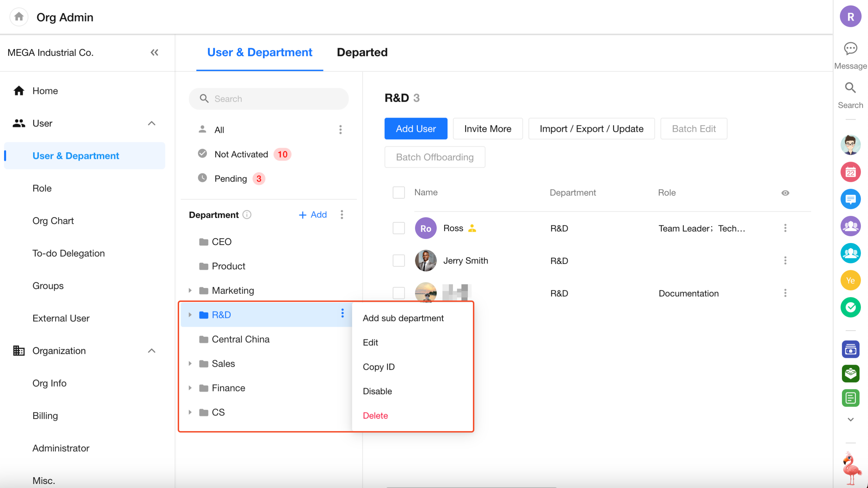Click the + Add department link
Image resolution: width=868 pixels, height=488 pixels.
(313, 215)
